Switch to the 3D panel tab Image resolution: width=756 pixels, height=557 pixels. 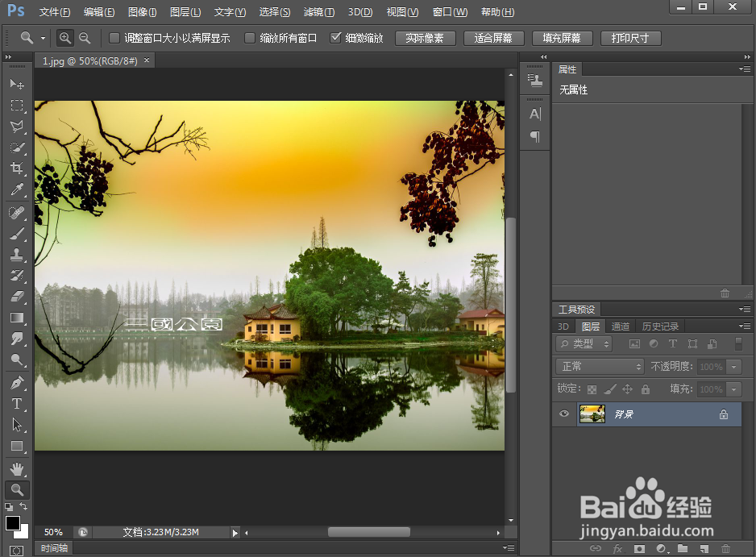(x=563, y=326)
